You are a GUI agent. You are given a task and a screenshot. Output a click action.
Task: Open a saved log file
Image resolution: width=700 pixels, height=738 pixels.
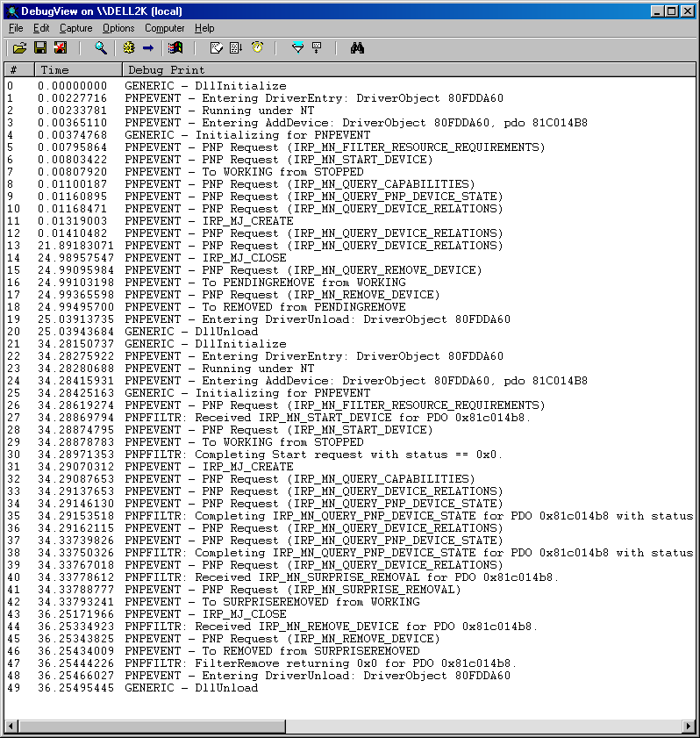point(19,47)
